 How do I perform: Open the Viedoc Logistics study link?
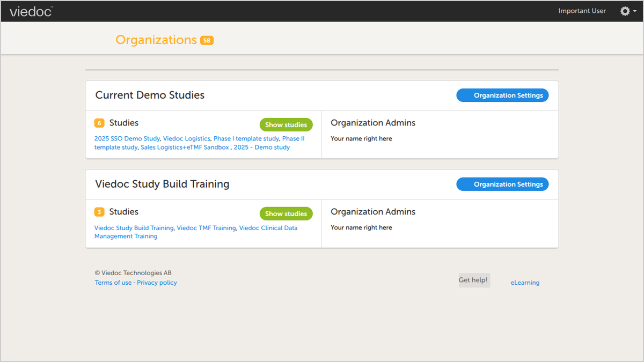187,138
